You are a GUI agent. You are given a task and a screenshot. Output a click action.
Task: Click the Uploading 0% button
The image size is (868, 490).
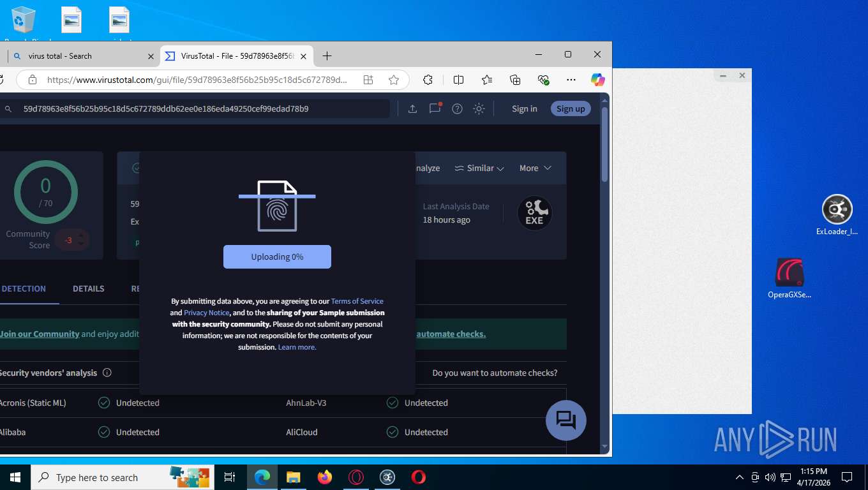click(x=277, y=256)
